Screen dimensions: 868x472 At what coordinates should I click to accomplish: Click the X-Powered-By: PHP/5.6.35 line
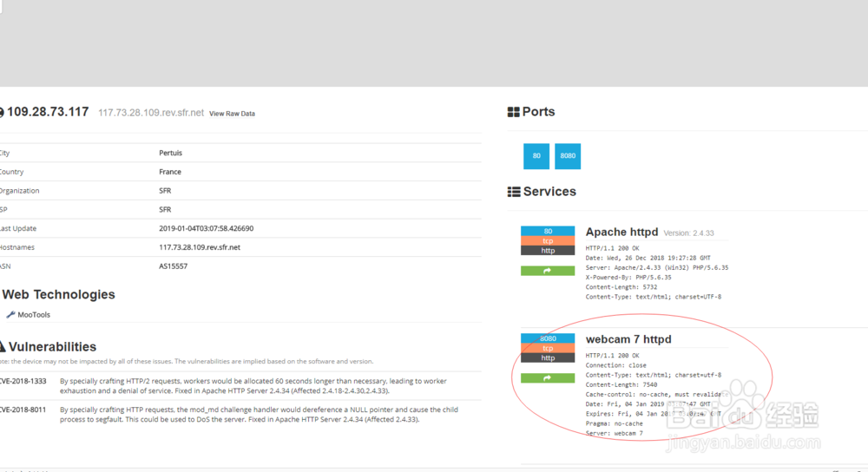click(628, 278)
